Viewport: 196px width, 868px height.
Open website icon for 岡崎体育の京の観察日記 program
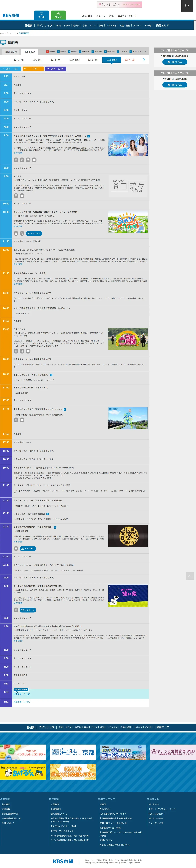pyautogui.click(x=16, y=549)
